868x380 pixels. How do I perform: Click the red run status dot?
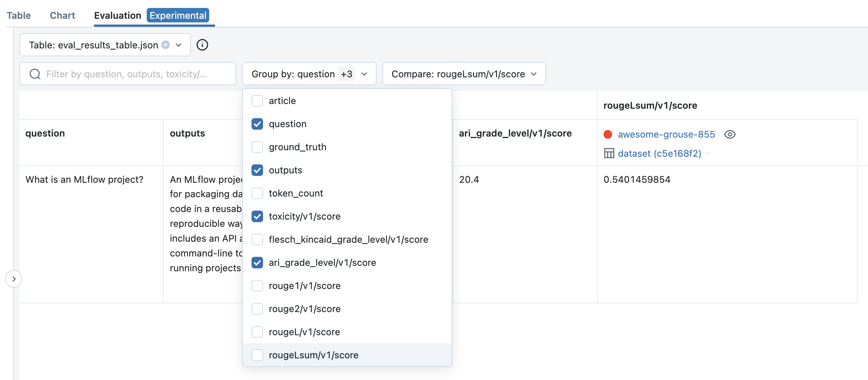click(x=608, y=134)
